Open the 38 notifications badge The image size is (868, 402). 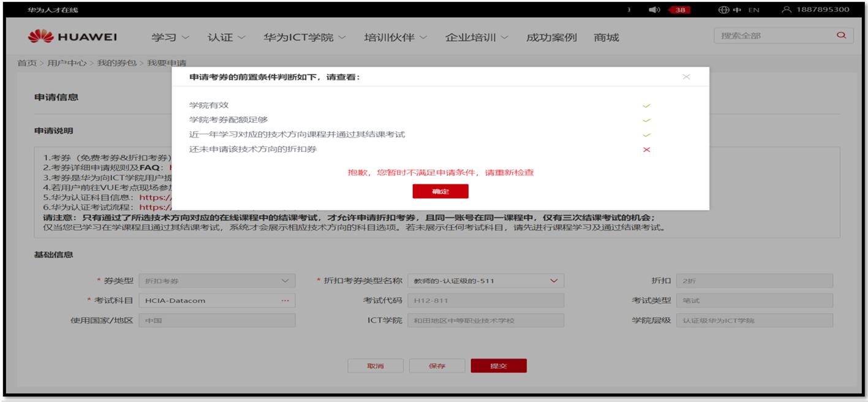point(680,10)
